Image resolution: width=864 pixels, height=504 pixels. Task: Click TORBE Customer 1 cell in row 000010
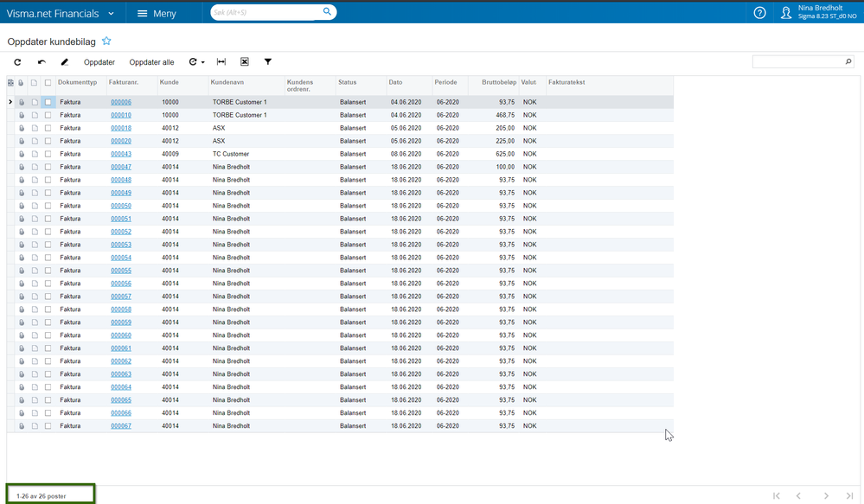click(x=240, y=115)
